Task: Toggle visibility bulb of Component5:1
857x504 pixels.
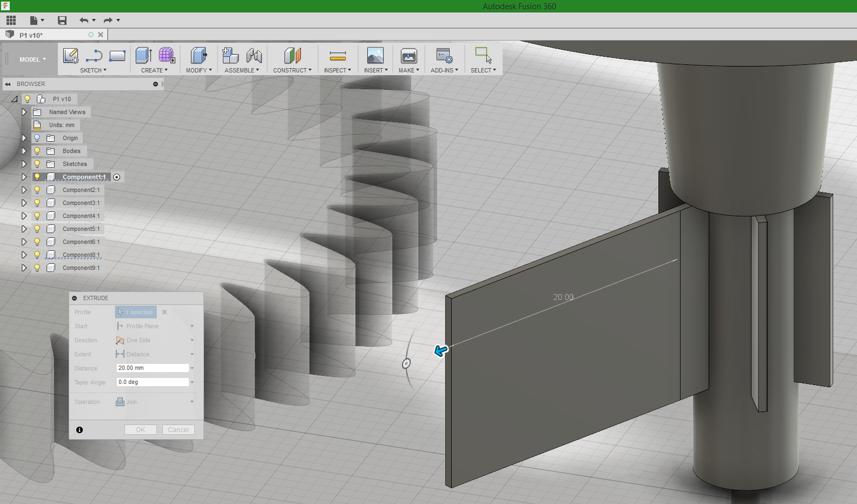Action: [x=37, y=229]
